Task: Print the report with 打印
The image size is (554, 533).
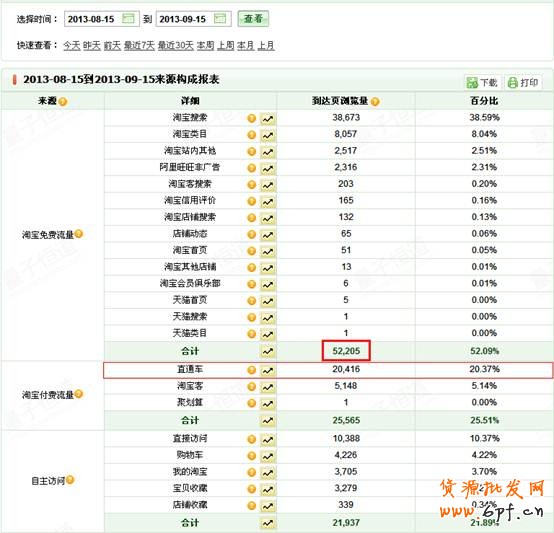Action: point(523,83)
